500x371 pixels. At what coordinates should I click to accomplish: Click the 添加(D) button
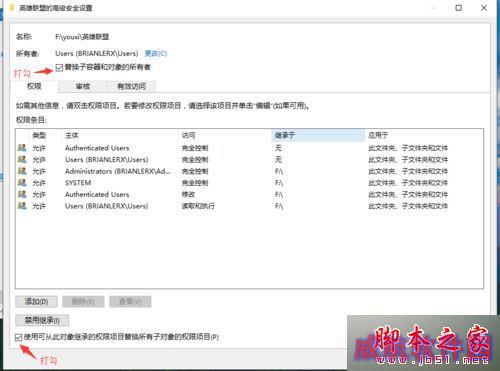click(x=36, y=302)
